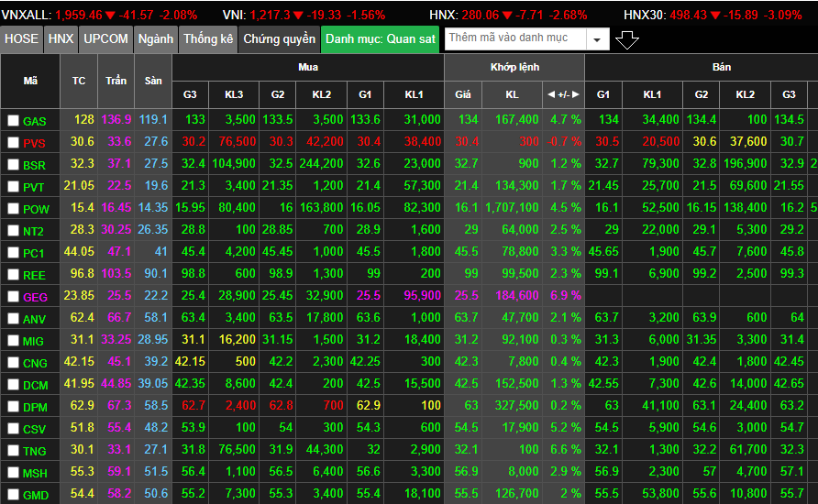This screenshot has height=504, width=818.
Task: Open the GEG stock symbol
Action: 35,297
